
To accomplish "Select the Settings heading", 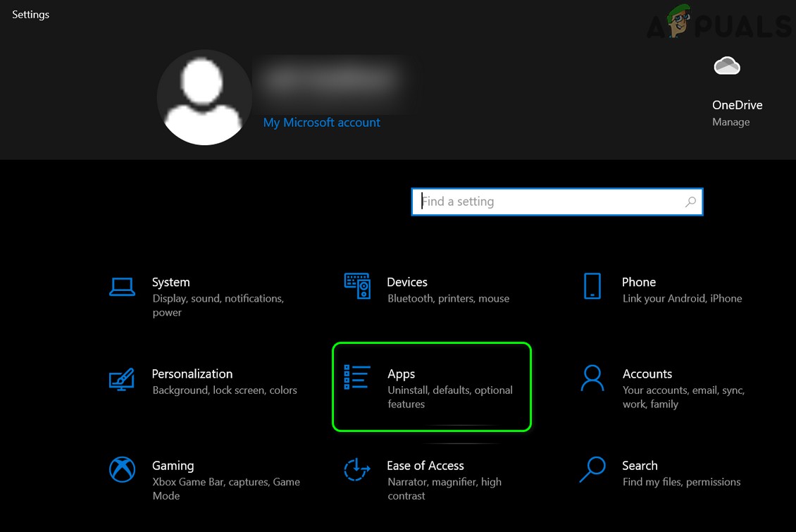I will (30, 14).
